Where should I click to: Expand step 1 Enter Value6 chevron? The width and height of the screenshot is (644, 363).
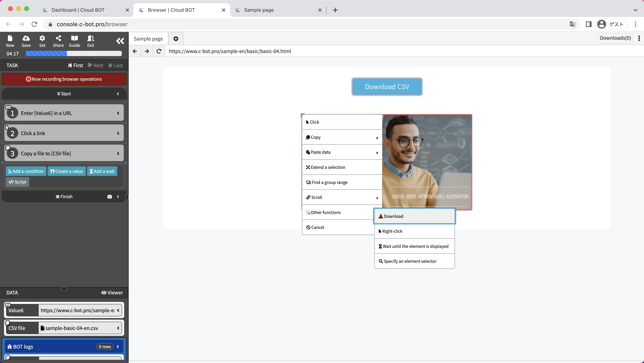118,113
